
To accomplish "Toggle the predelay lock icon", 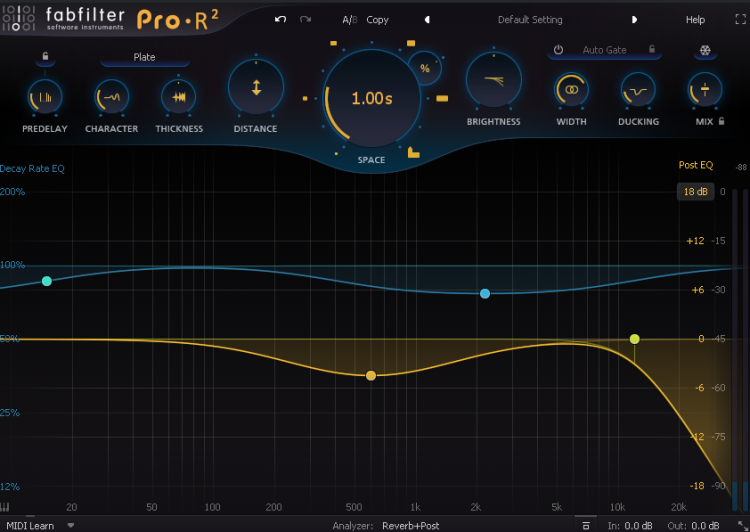I will (45, 56).
